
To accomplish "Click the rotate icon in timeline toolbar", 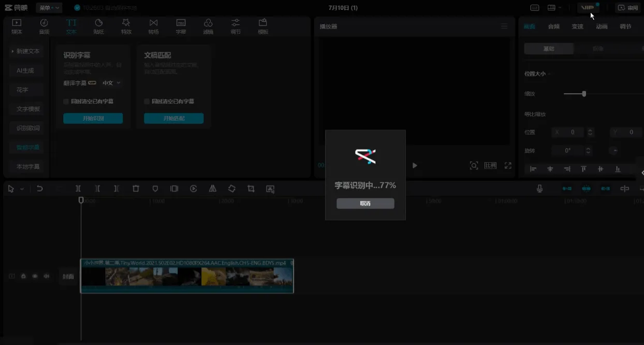I will tap(231, 189).
